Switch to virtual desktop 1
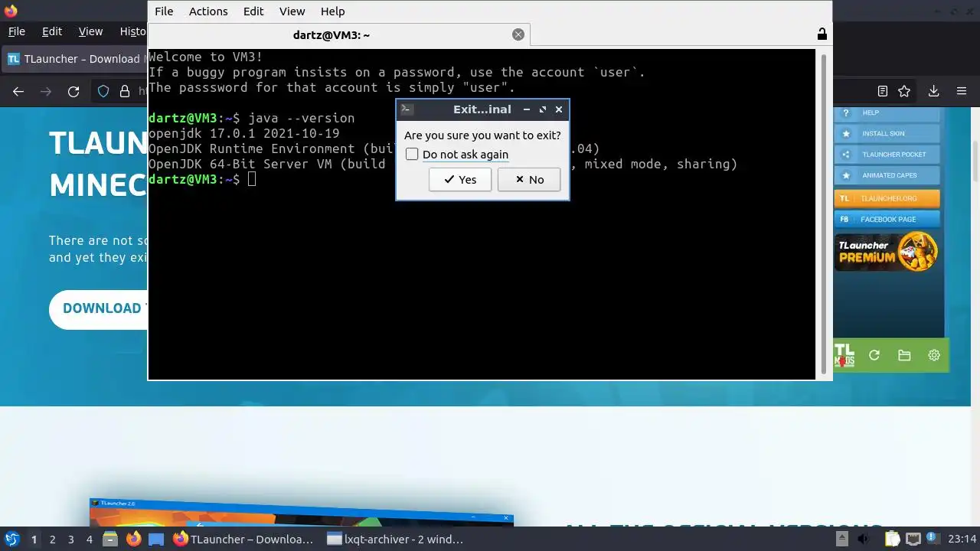 click(34, 540)
